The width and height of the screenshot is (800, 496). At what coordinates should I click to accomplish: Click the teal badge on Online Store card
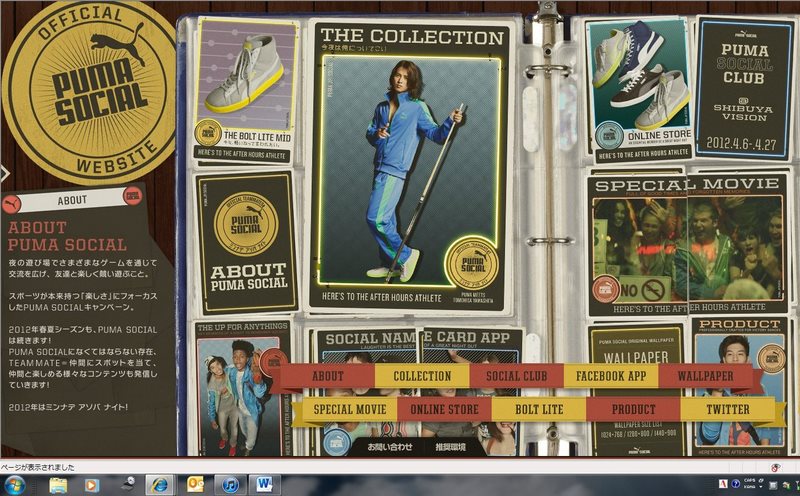610,136
